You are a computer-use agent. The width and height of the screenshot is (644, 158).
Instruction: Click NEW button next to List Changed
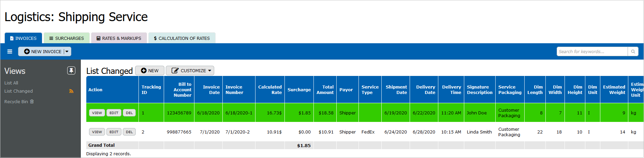150,70
